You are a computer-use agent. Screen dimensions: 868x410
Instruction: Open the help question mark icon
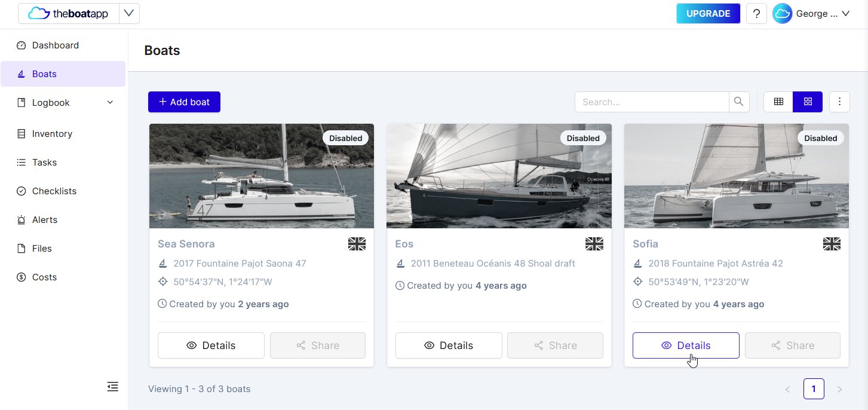coord(756,14)
